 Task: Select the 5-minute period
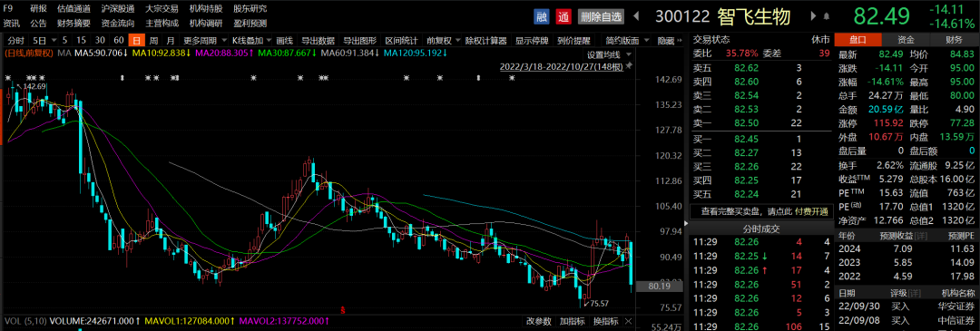point(65,41)
